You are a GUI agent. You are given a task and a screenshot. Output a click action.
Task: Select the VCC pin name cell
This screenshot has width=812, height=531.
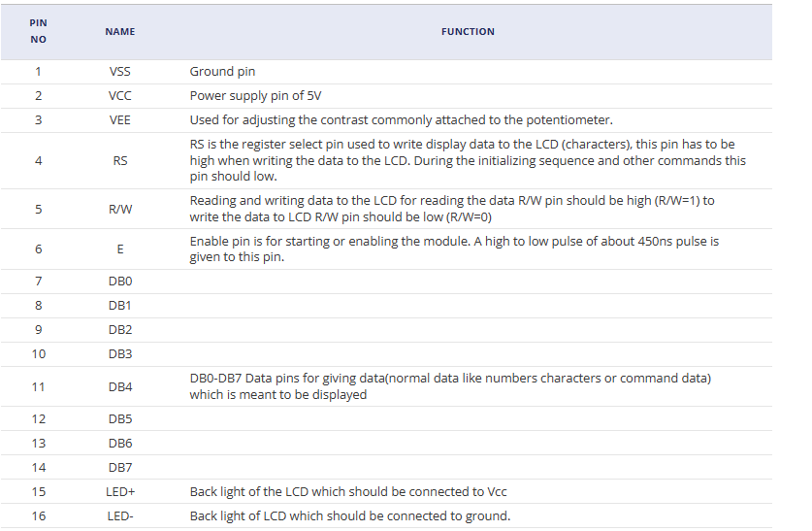point(120,96)
